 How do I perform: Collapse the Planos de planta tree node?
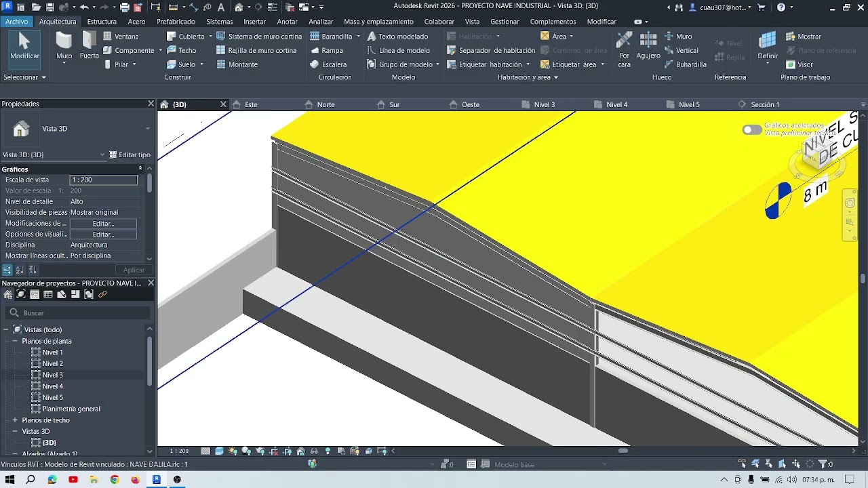pyautogui.click(x=15, y=341)
